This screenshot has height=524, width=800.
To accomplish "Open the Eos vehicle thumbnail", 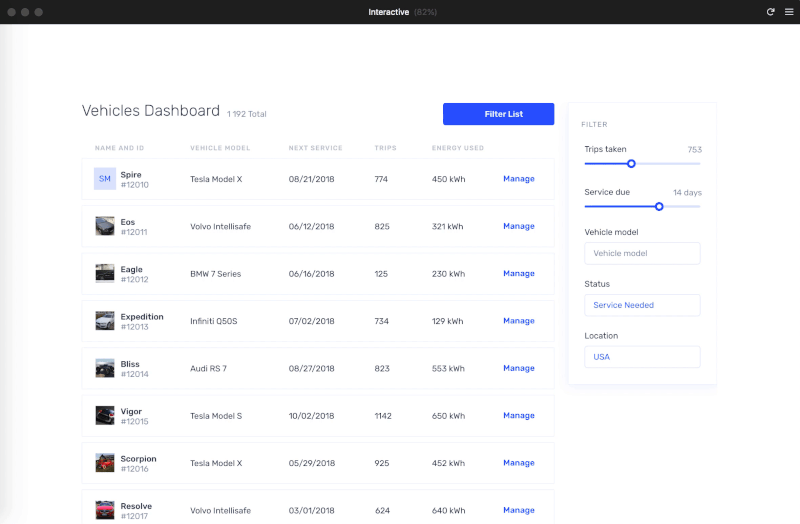I will pyautogui.click(x=105, y=226).
